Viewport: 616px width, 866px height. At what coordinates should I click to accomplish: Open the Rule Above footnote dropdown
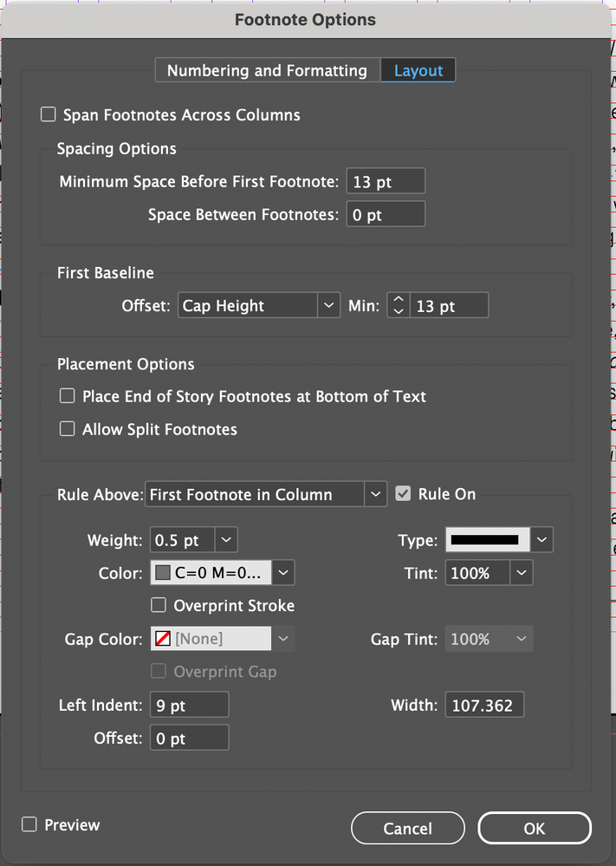pos(265,495)
